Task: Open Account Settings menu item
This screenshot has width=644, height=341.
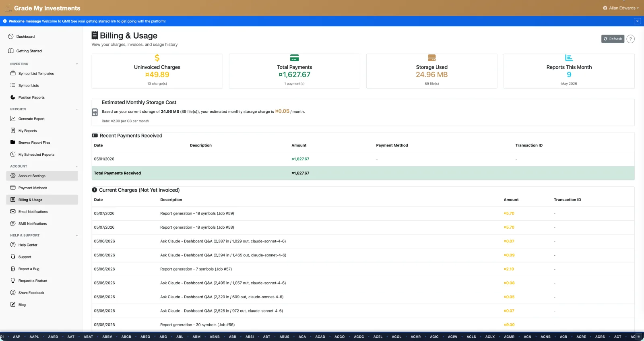Action: [42, 176]
